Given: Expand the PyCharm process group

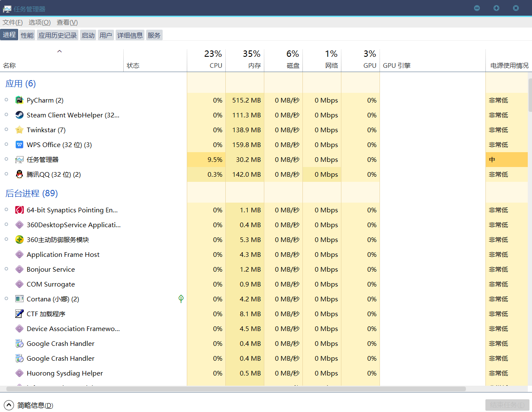Looking at the screenshot, I should 6,100.
